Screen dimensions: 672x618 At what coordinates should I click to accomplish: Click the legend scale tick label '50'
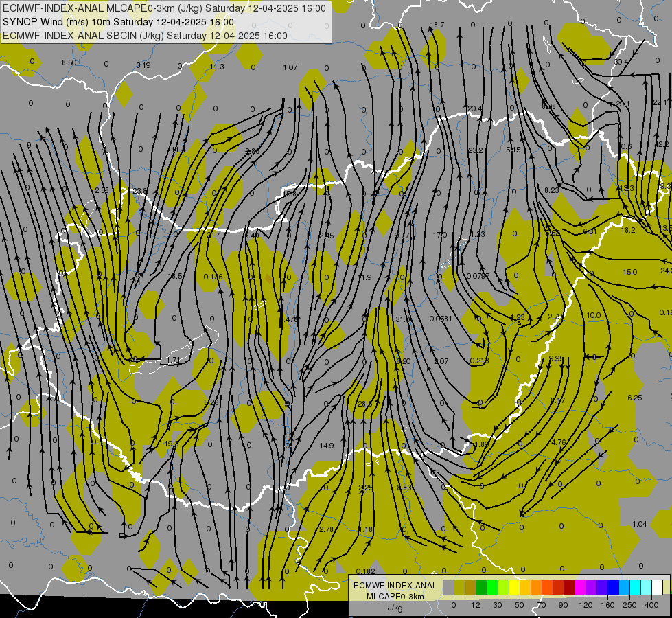pos(519,605)
